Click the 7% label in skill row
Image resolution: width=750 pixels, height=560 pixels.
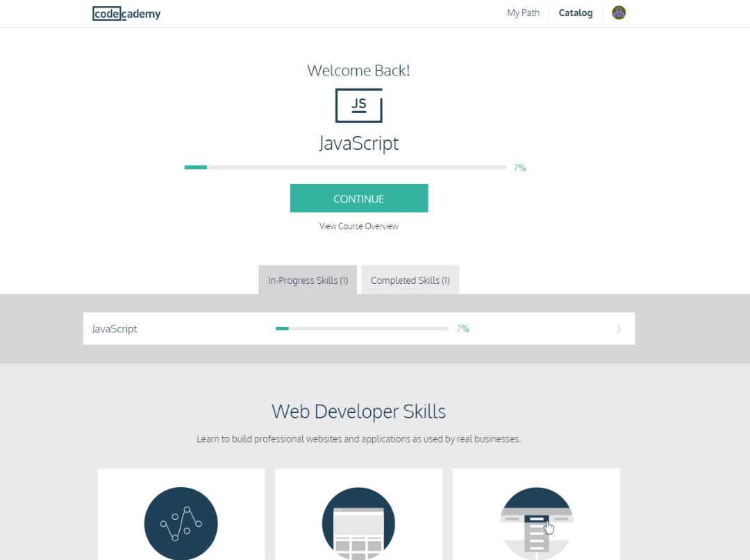(462, 329)
